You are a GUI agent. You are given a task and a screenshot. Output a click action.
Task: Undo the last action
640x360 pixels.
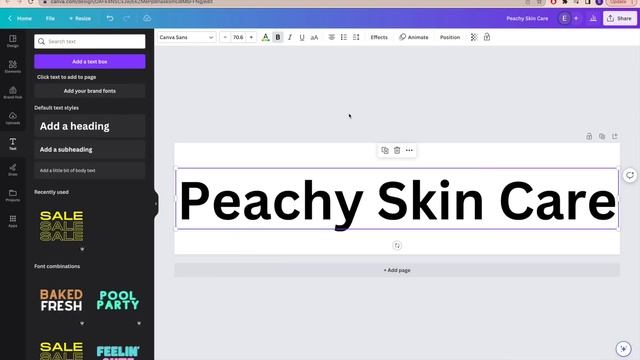110,18
